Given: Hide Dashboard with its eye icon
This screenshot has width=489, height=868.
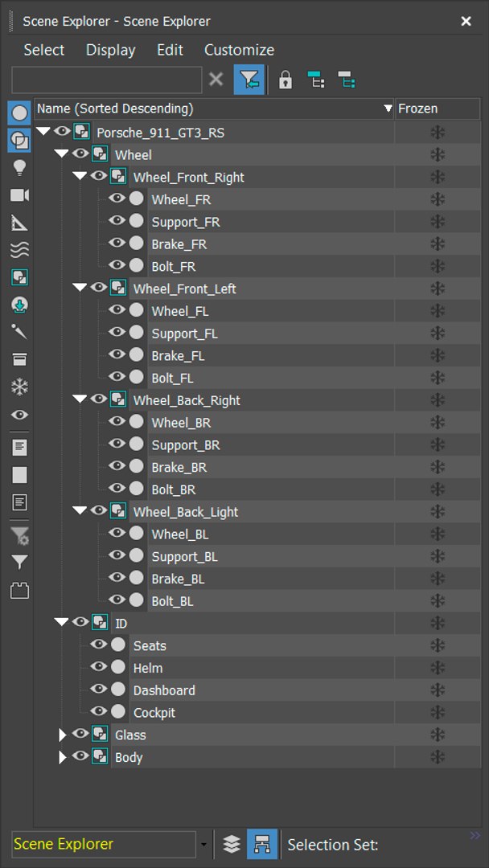Looking at the screenshot, I should coord(99,690).
